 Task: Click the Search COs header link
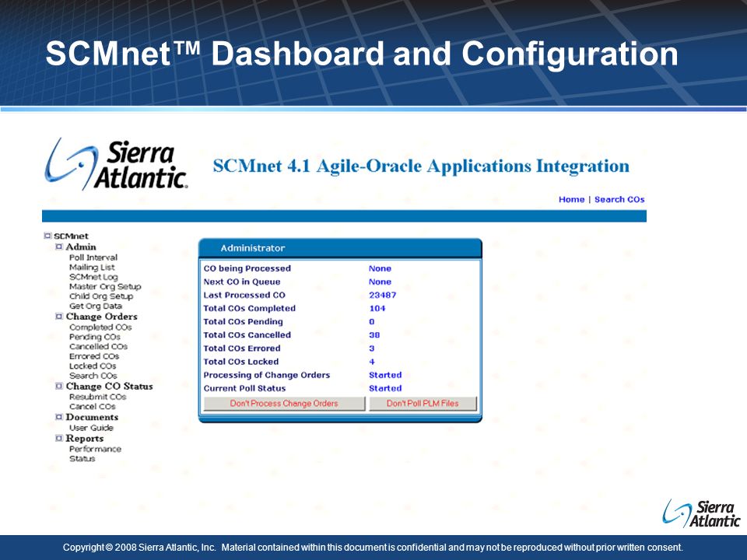[x=619, y=199]
